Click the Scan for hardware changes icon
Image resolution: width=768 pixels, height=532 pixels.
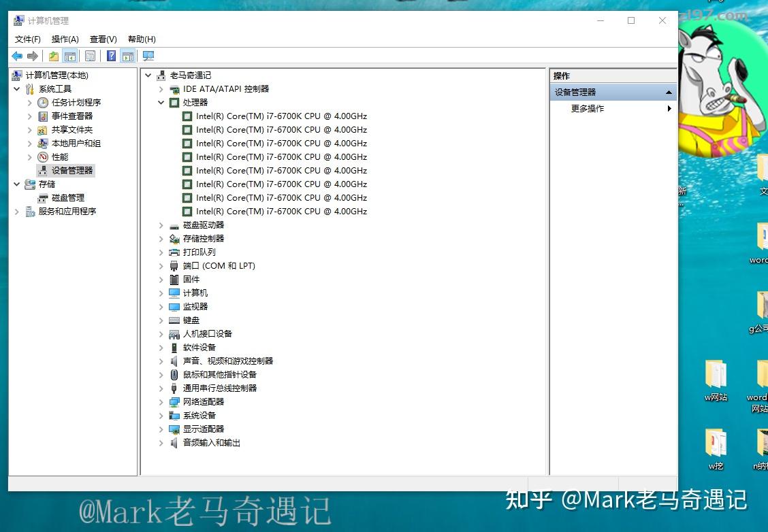148,56
